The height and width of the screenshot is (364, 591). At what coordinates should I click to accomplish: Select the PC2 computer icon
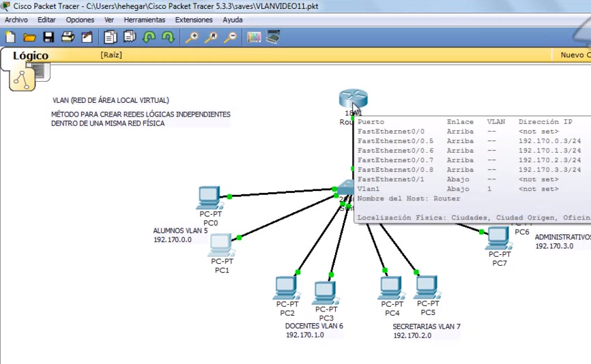point(287,288)
